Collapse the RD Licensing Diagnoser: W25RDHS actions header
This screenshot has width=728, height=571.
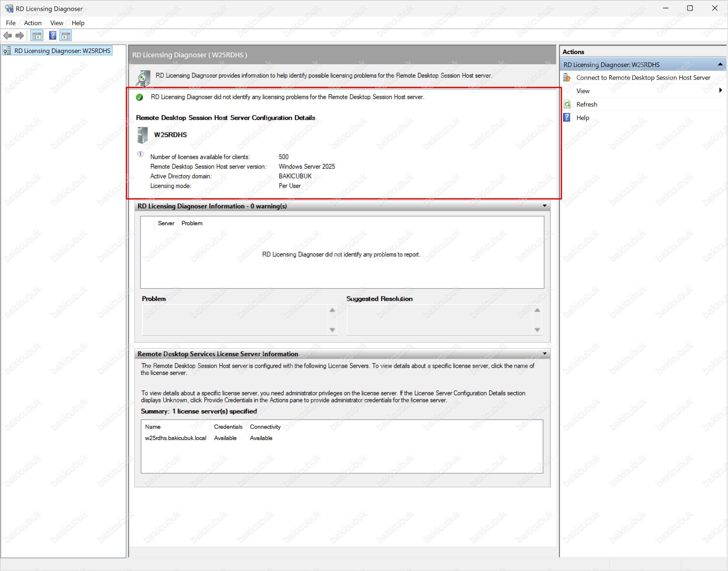point(720,65)
